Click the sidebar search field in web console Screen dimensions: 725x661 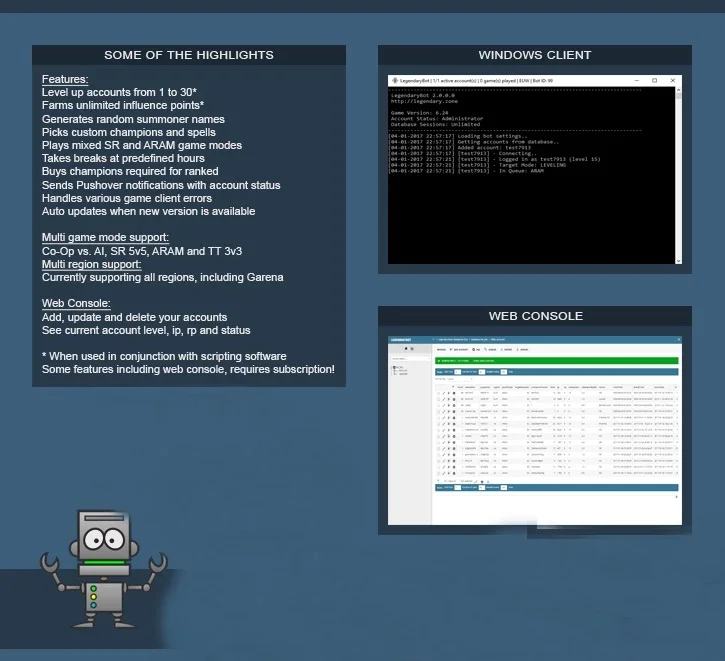click(x=411, y=359)
